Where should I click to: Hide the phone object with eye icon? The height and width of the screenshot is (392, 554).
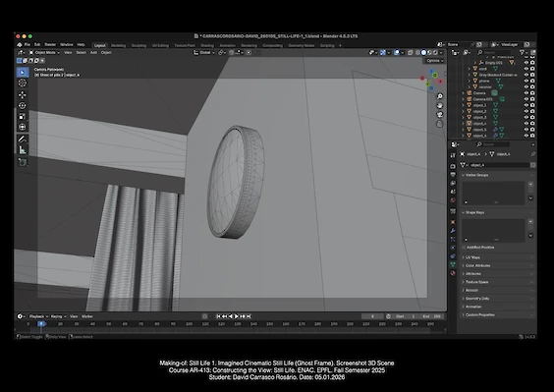526,81
